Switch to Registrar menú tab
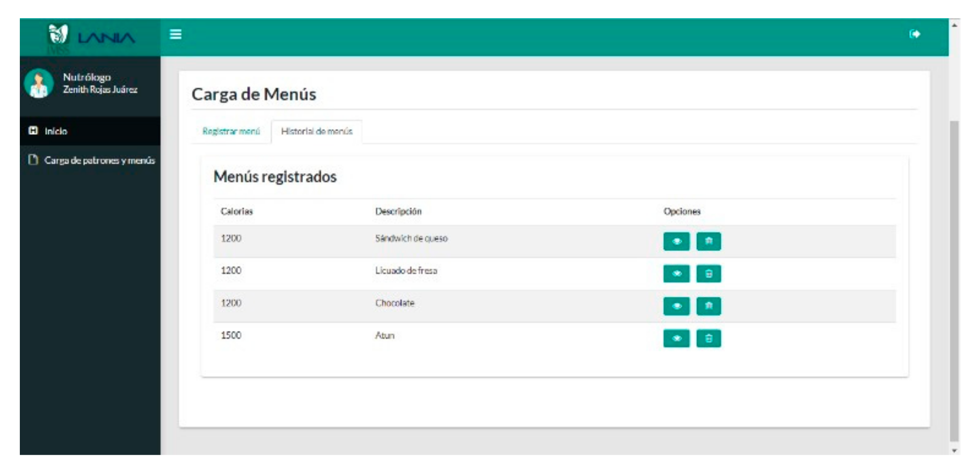This screenshot has width=980, height=475. (231, 131)
